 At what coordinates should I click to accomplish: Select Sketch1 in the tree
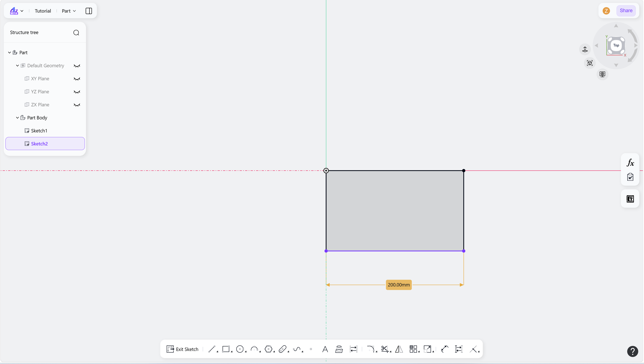click(45, 131)
